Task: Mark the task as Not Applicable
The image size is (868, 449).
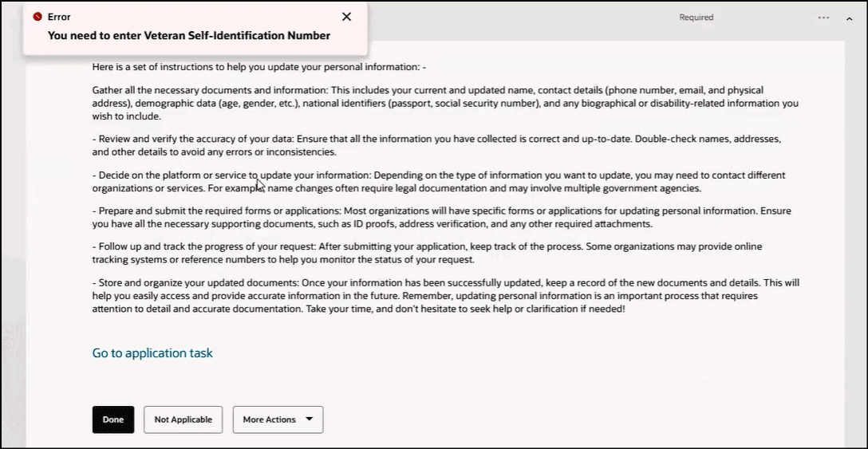Action: tap(183, 419)
